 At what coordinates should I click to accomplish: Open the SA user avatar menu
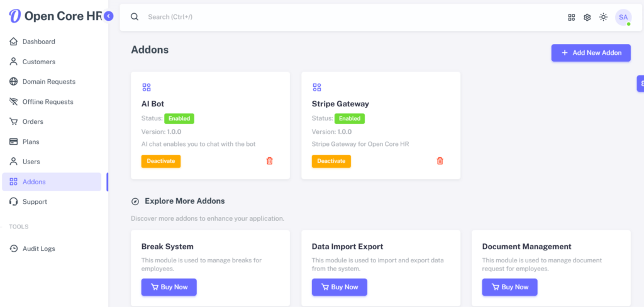coord(623,17)
